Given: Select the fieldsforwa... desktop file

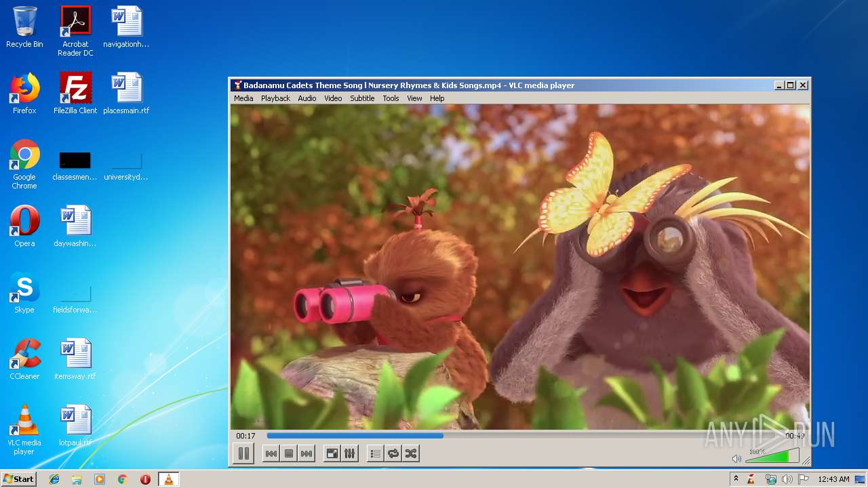Looking at the screenshot, I should pyautogui.click(x=75, y=300).
